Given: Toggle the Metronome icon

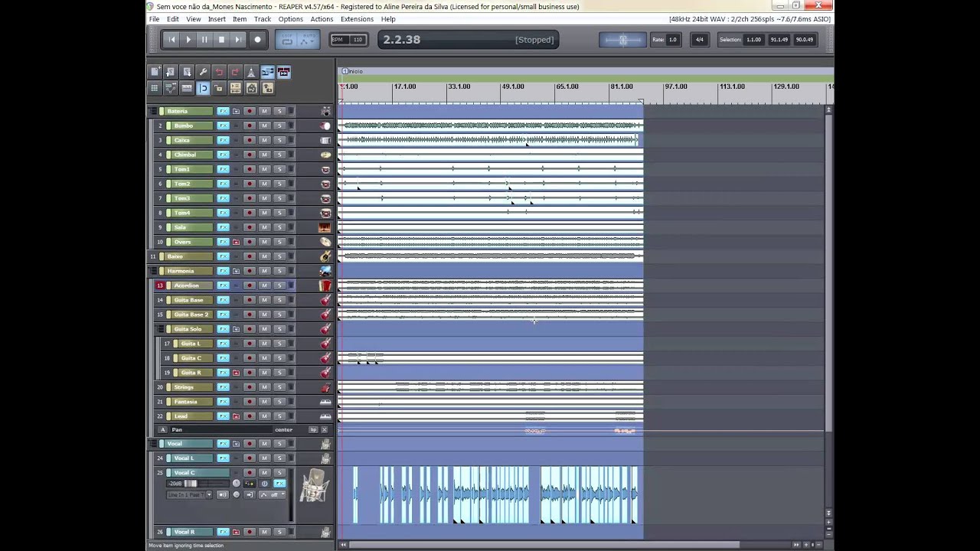Looking at the screenshot, I should tap(251, 72).
